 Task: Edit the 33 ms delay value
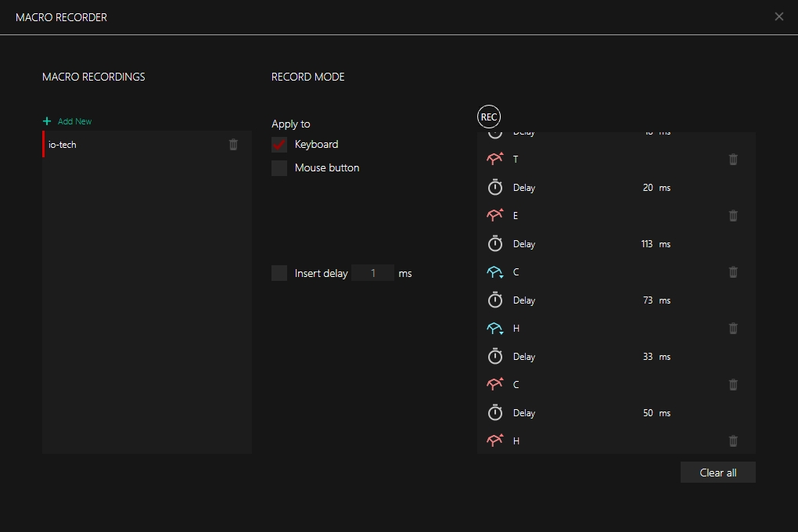(x=647, y=357)
